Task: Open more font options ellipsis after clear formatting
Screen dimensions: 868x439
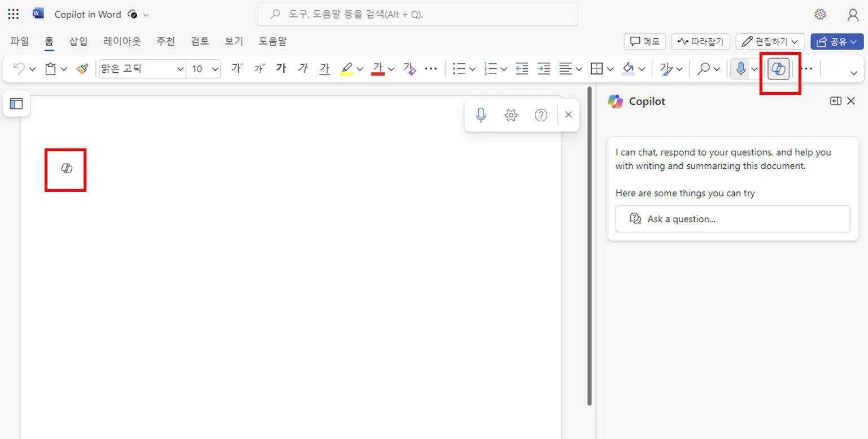Action: (x=431, y=69)
